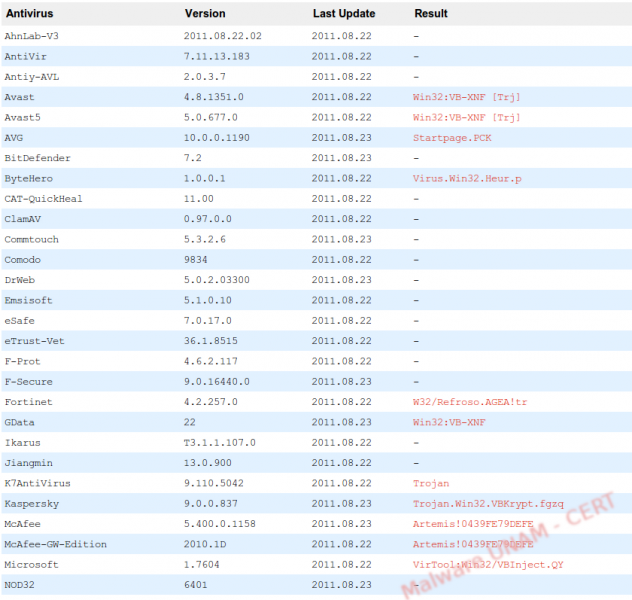The image size is (632, 600).
Task: Select version 2.0.3.7 cell
Action: click(204, 77)
